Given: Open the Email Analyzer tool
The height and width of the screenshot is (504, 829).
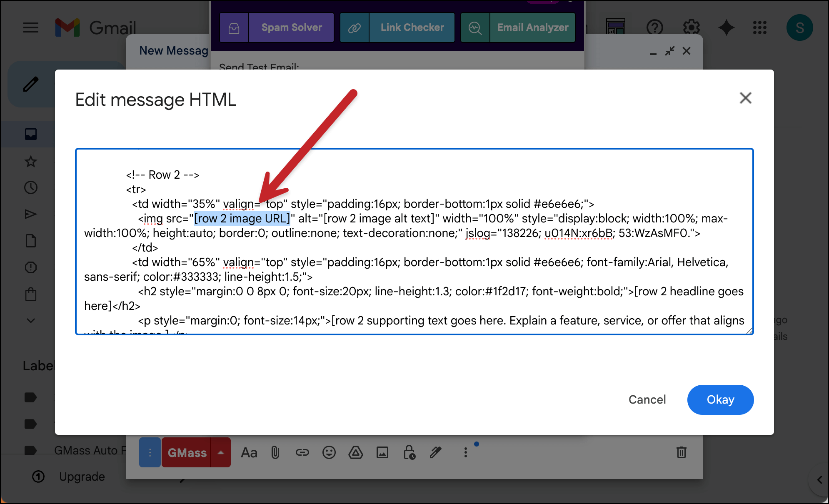Looking at the screenshot, I should pos(532,27).
